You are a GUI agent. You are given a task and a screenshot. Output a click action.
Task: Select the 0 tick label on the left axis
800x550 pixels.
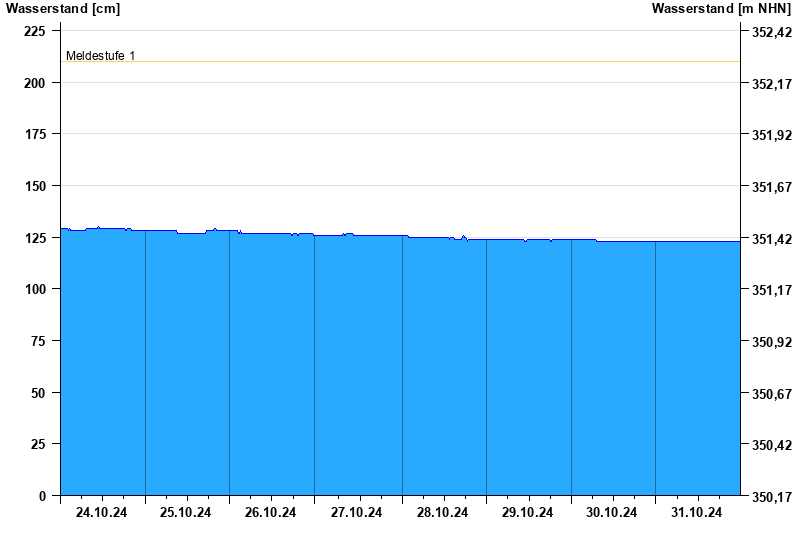42,496
